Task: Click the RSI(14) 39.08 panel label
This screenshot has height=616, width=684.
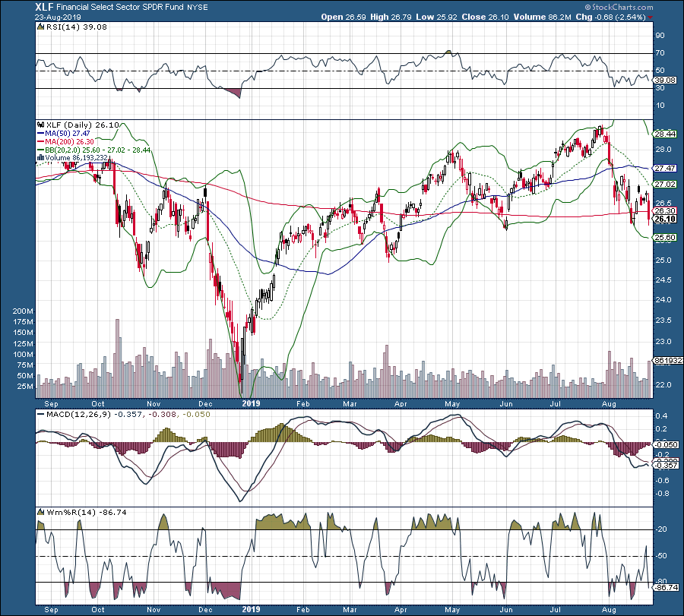Action: [76, 27]
